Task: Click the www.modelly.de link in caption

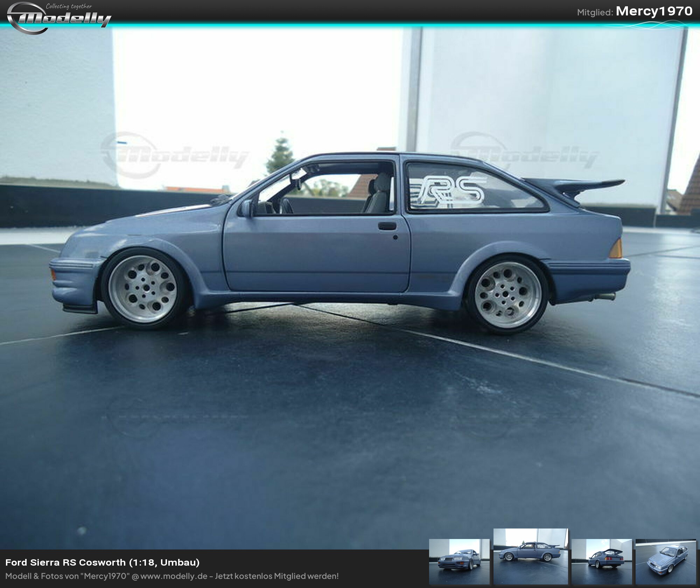Action: point(174,576)
